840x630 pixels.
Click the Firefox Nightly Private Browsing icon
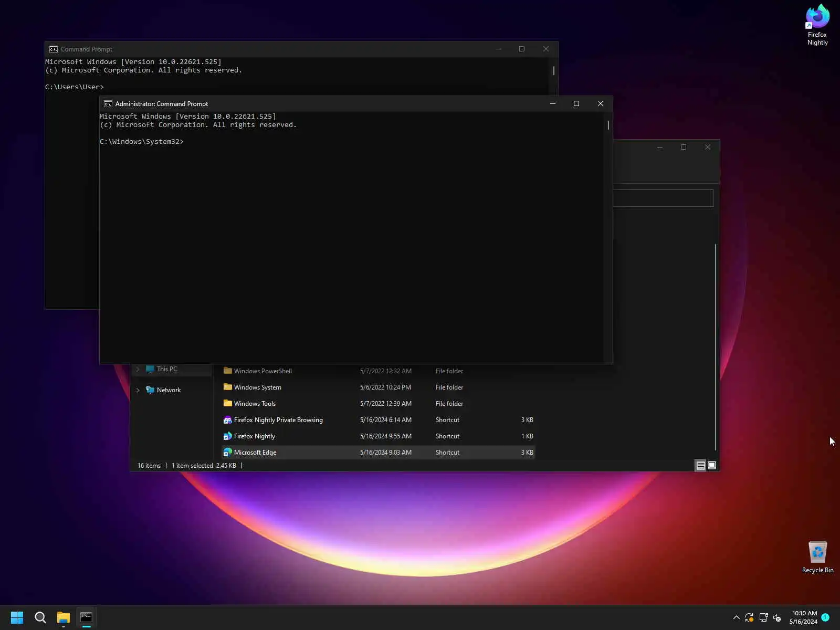coord(228,419)
